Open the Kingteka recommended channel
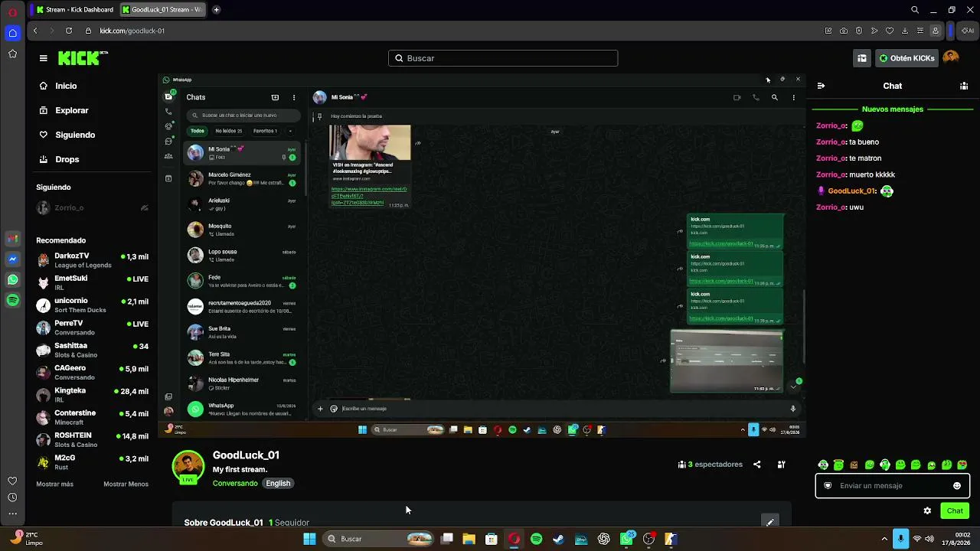The width and height of the screenshot is (980, 551). click(92, 395)
